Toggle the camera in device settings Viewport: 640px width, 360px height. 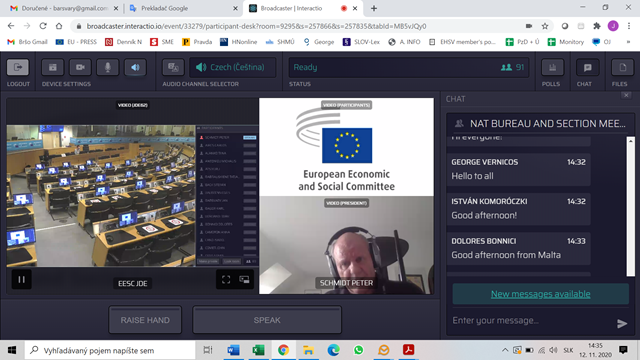click(80, 67)
